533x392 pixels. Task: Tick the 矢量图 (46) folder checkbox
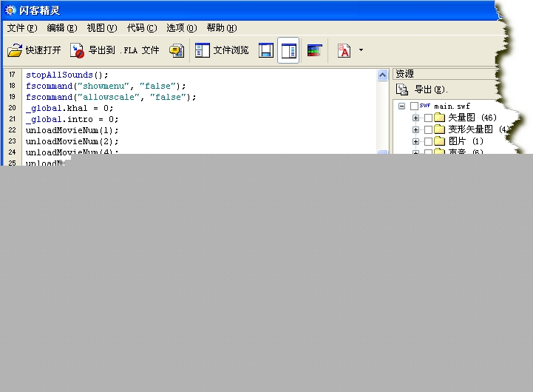[429, 118]
